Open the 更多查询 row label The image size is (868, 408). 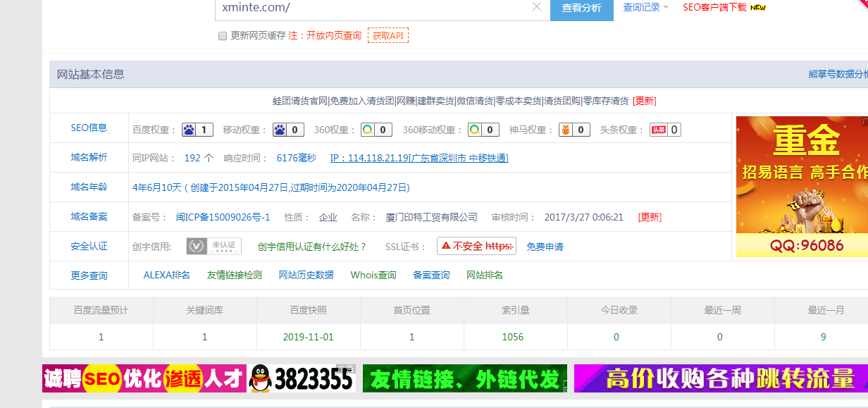(89, 276)
